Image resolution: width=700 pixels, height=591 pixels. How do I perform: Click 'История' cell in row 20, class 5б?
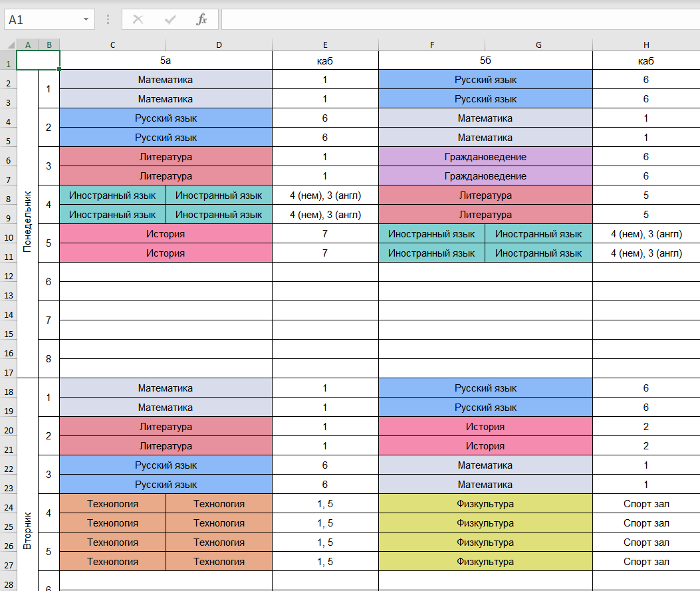point(485,427)
